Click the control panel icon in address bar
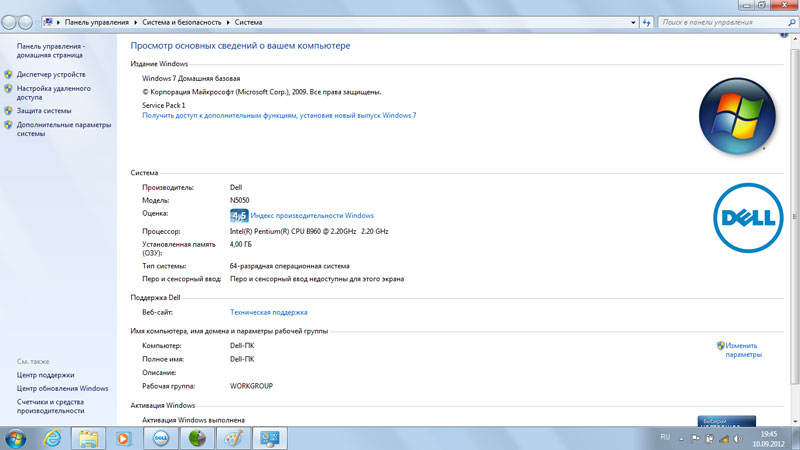The width and height of the screenshot is (800, 450). click(48, 22)
